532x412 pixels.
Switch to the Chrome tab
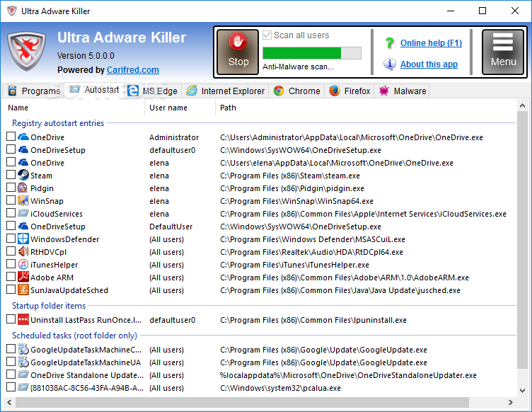[297, 91]
